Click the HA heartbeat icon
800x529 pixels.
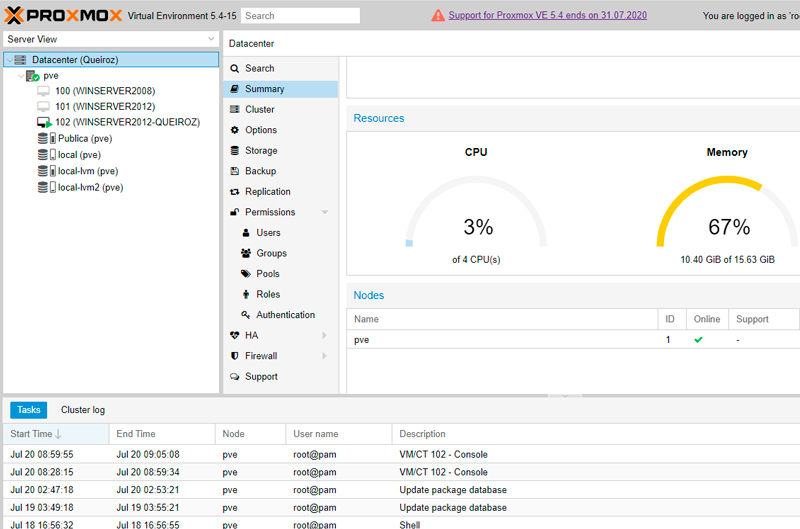[235, 335]
